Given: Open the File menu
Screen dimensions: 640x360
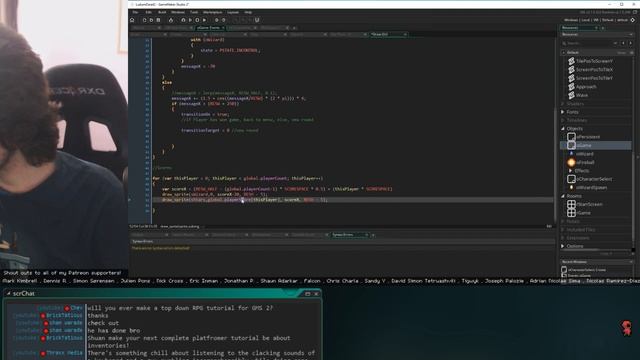Looking at the screenshot, I should click(x=135, y=12).
